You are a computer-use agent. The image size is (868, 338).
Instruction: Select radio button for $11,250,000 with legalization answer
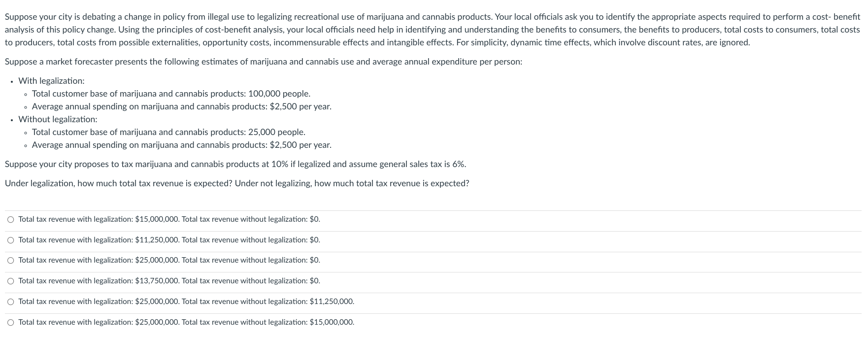tap(10, 240)
